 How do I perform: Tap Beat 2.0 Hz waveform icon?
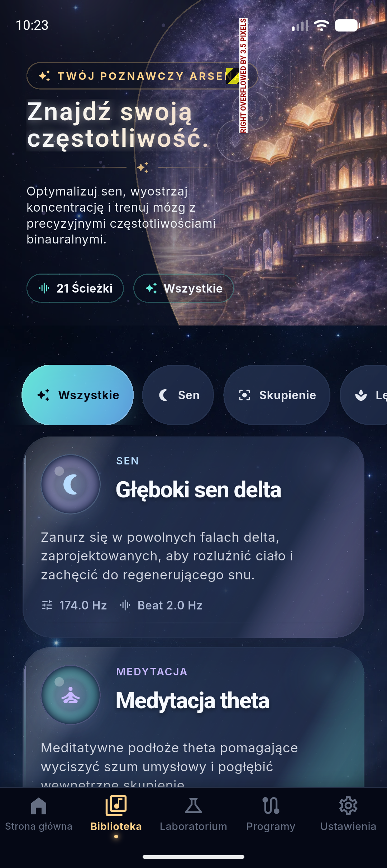pos(125,605)
